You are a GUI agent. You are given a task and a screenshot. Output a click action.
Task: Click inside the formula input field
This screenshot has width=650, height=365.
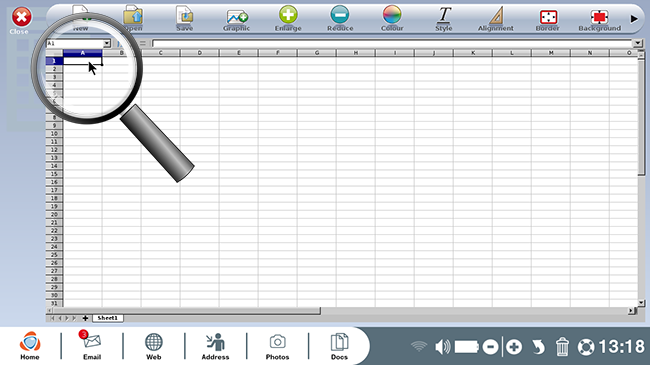[x=392, y=43]
